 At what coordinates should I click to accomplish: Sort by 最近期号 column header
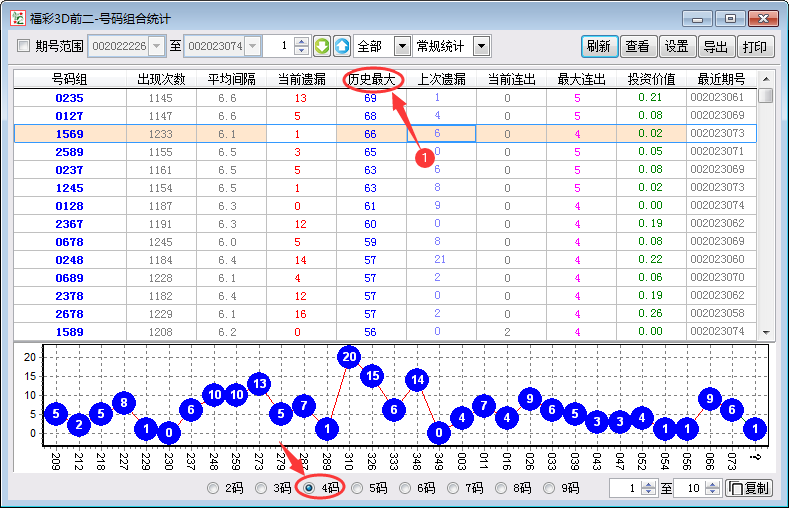pos(721,79)
